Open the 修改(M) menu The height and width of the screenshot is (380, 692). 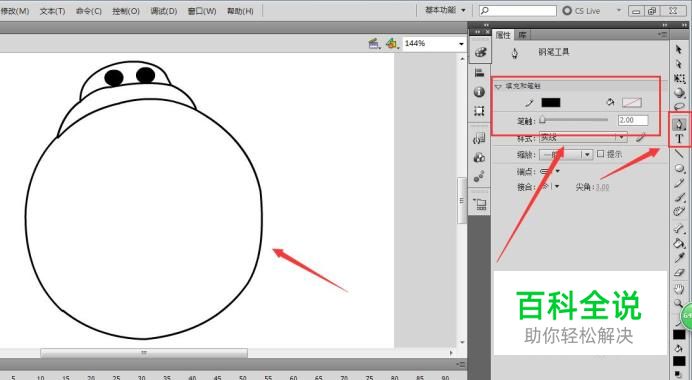click(x=15, y=11)
